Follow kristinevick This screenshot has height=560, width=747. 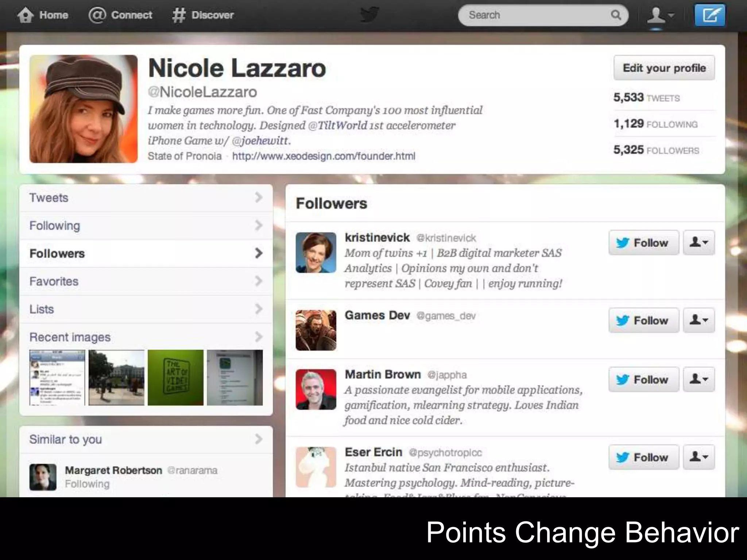[x=644, y=242]
